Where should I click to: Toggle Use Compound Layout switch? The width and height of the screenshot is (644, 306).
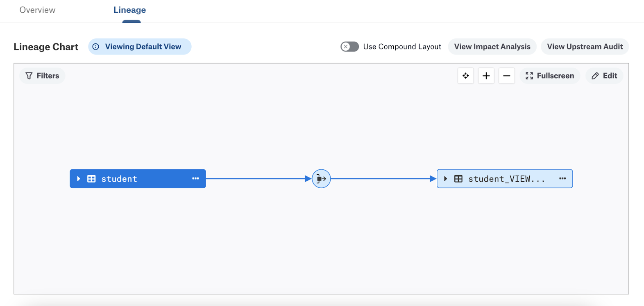(x=349, y=47)
